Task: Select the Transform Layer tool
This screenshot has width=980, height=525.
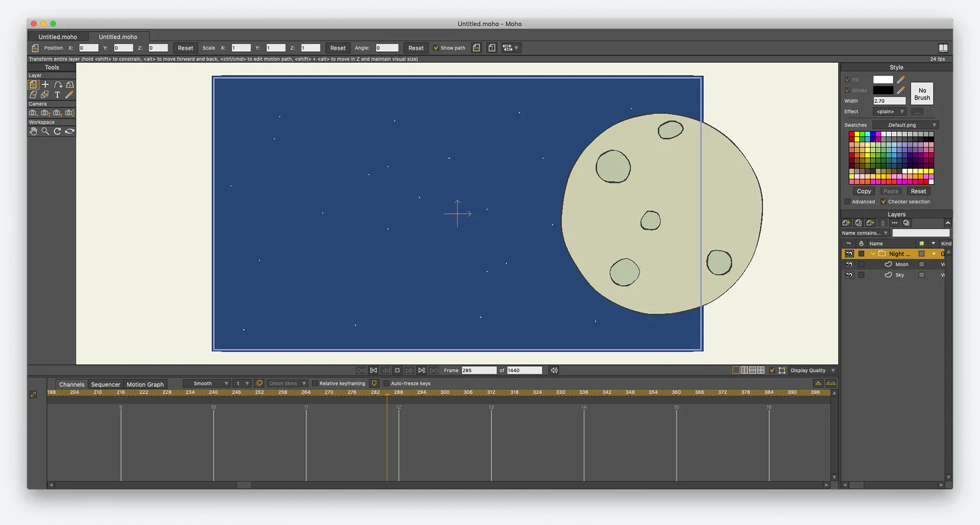Action: tap(33, 85)
